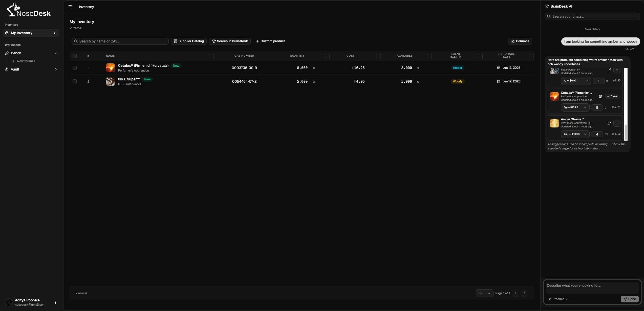This screenshot has width=644, height=311.
Task: Open the Supplier Catalog
Action: (x=189, y=41)
